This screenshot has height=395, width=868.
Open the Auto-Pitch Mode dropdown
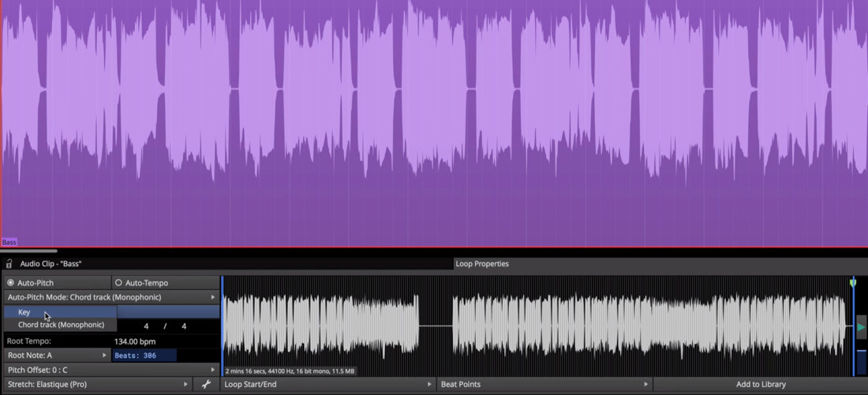[x=112, y=297]
